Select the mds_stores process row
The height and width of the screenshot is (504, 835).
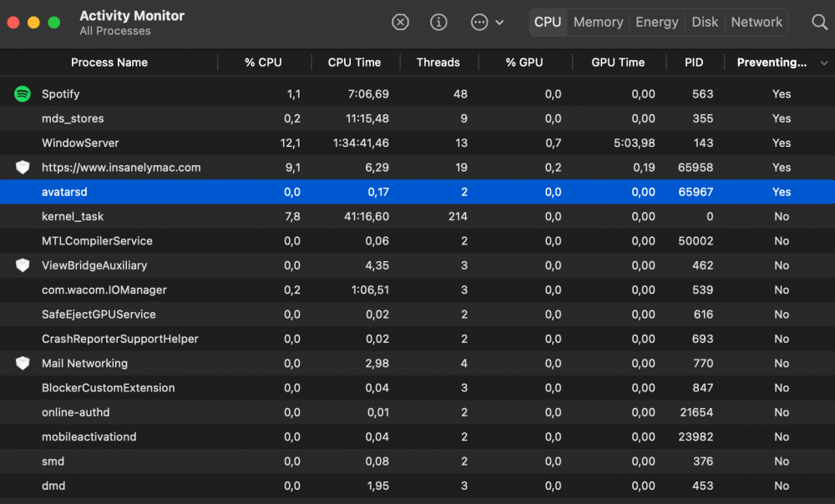tap(417, 118)
